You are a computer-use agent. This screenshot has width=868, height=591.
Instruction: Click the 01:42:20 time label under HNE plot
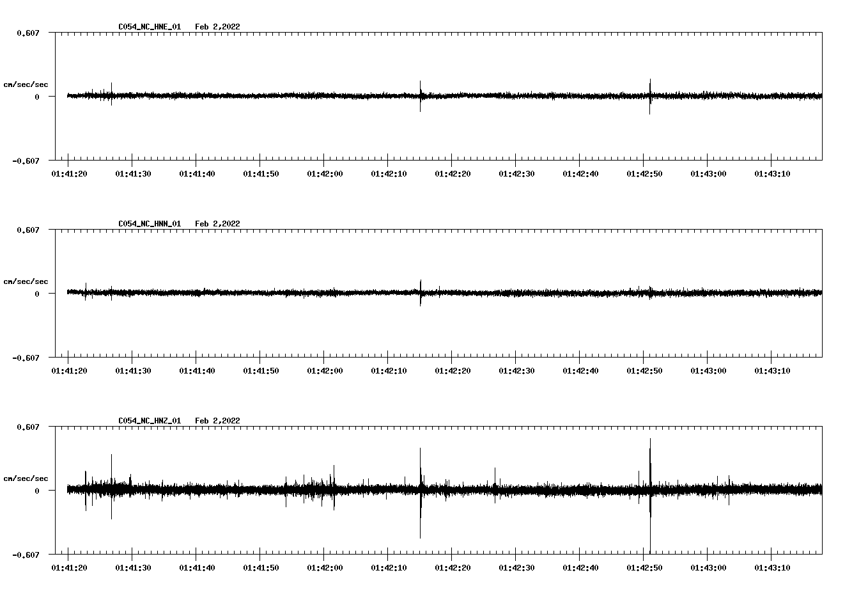pos(453,174)
